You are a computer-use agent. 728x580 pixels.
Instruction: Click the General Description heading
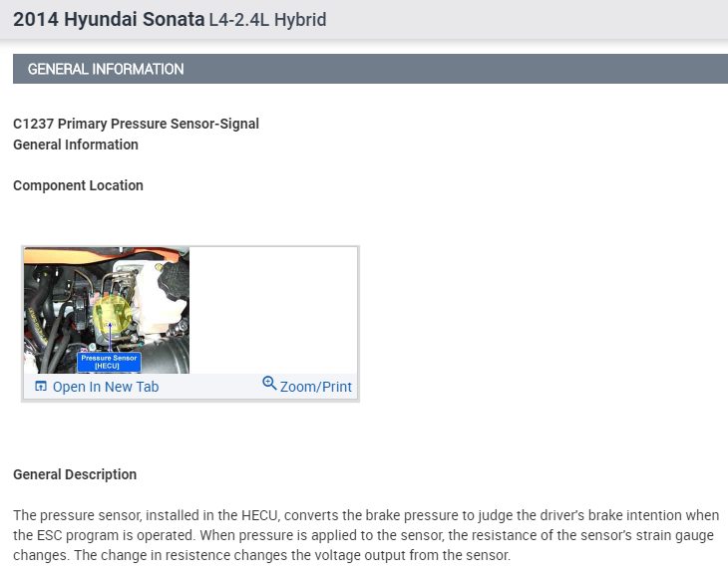pos(75,474)
